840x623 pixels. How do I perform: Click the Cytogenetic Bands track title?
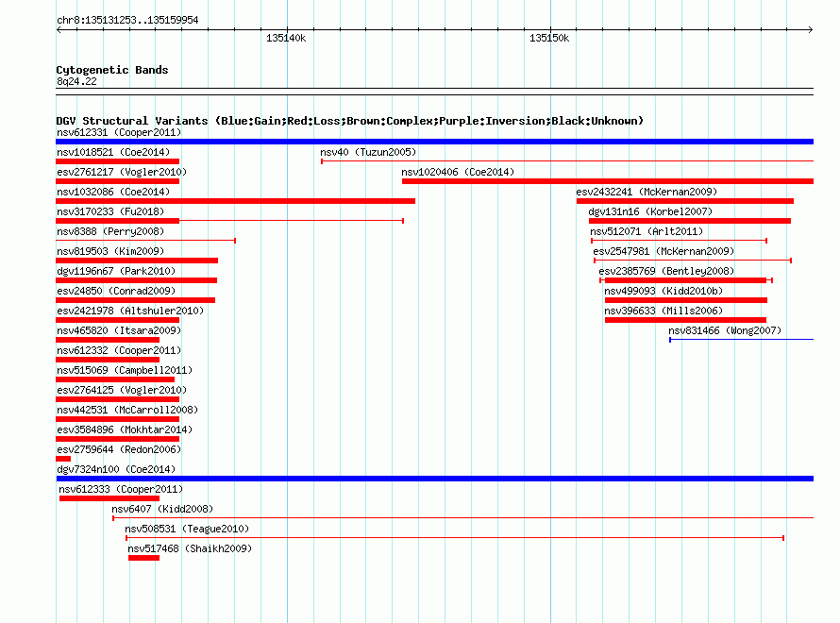(x=112, y=70)
